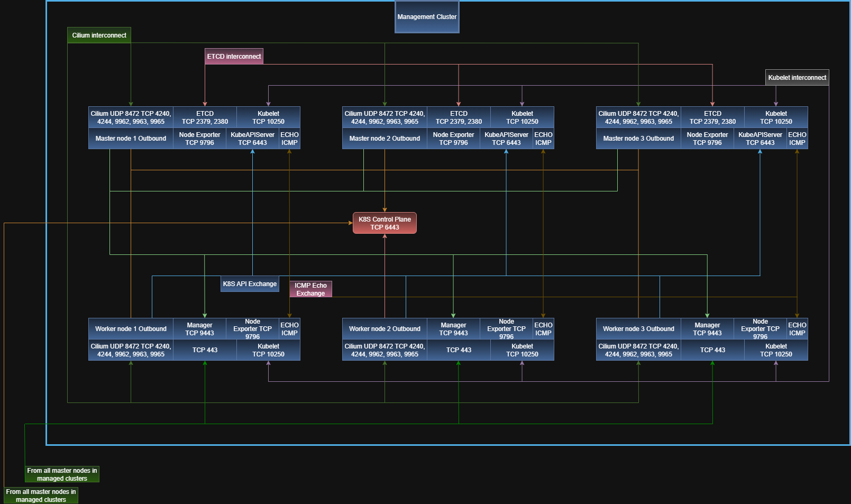
Task: Click Worker node 2's TCP 443 cell
Action: (x=459, y=350)
